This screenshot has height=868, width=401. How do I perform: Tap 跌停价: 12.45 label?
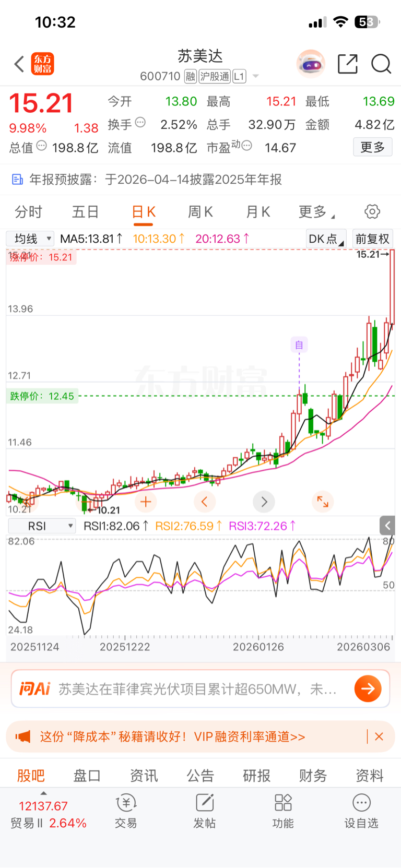pyautogui.click(x=42, y=396)
